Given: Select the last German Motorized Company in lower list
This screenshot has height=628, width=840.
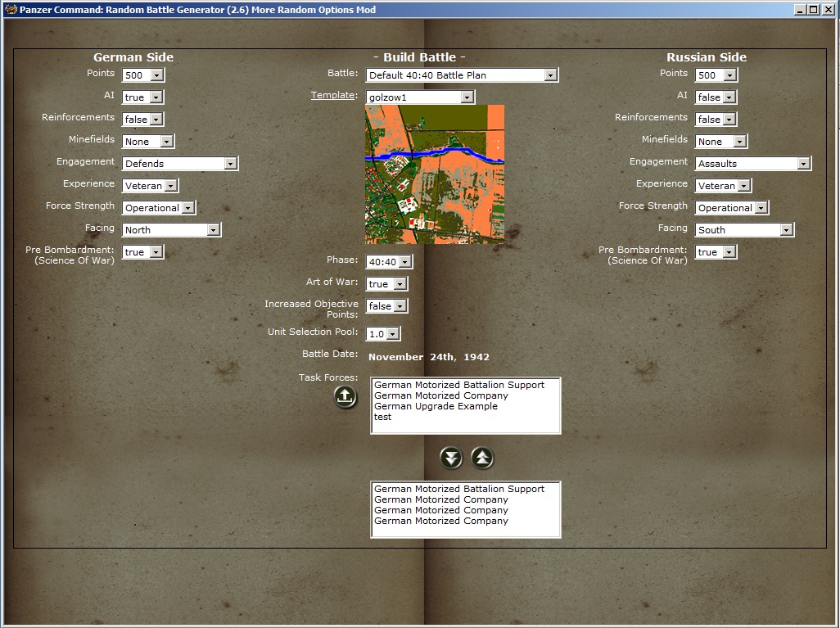Looking at the screenshot, I should pos(441,521).
